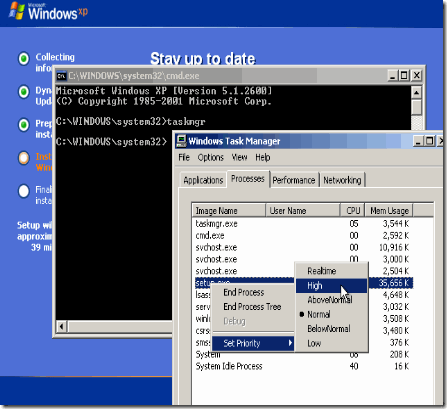The height and width of the screenshot is (409, 447).
Task: Select the Finalizing installation step indicator
Action: pyautogui.click(x=23, y=191)
